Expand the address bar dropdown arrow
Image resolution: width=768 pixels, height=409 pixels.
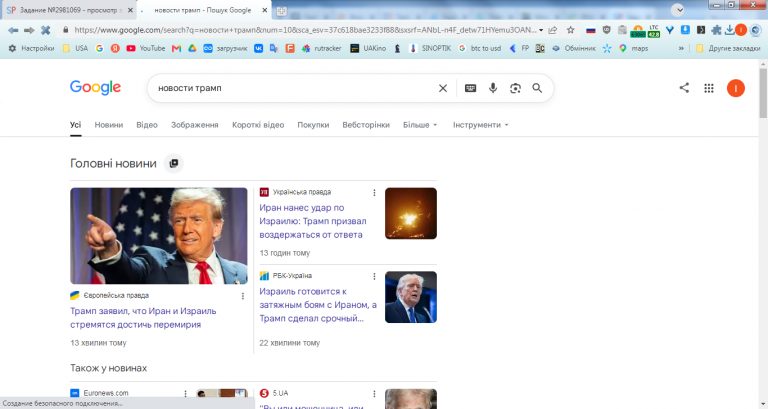541,30
